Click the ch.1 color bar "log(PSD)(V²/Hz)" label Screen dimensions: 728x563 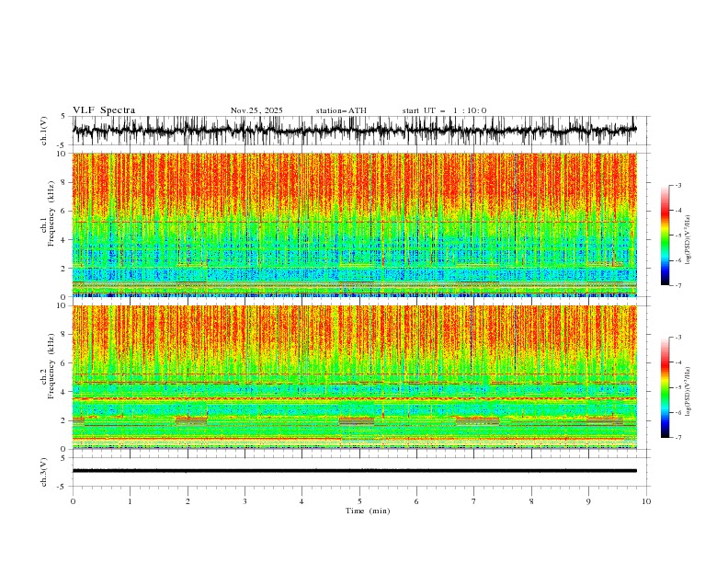pyautogui.click(x=688, y=240)
